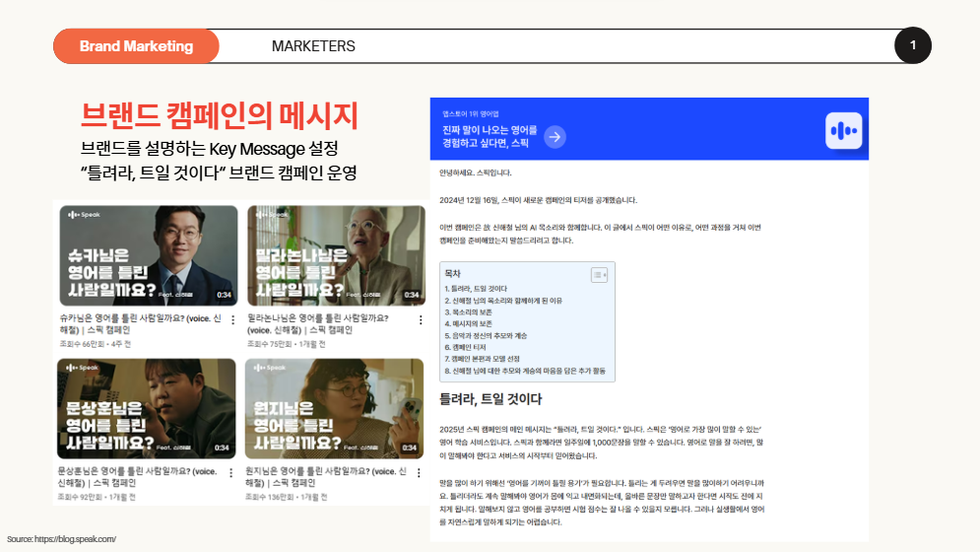980x552 pixels.
Task: Click the '앱스토어 1위 영어앱' banner caption
Action: (x=471, y=114)
